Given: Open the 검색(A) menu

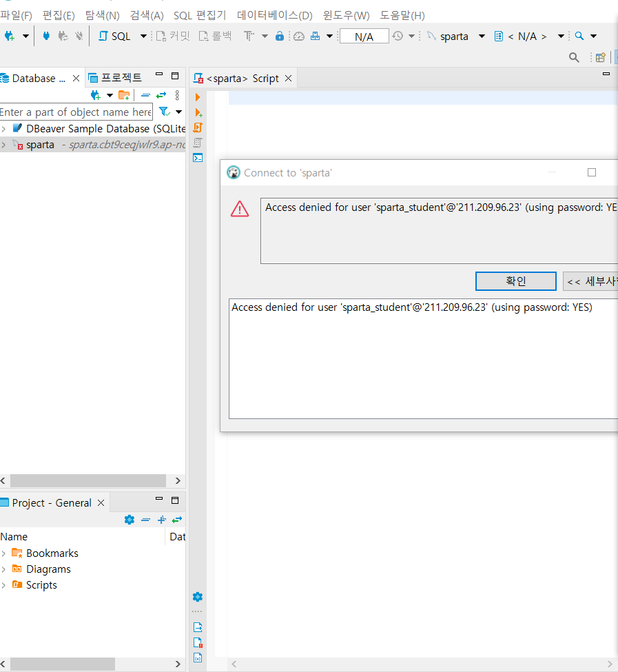Looking at the screenshot, I should [x=147, y=15].
